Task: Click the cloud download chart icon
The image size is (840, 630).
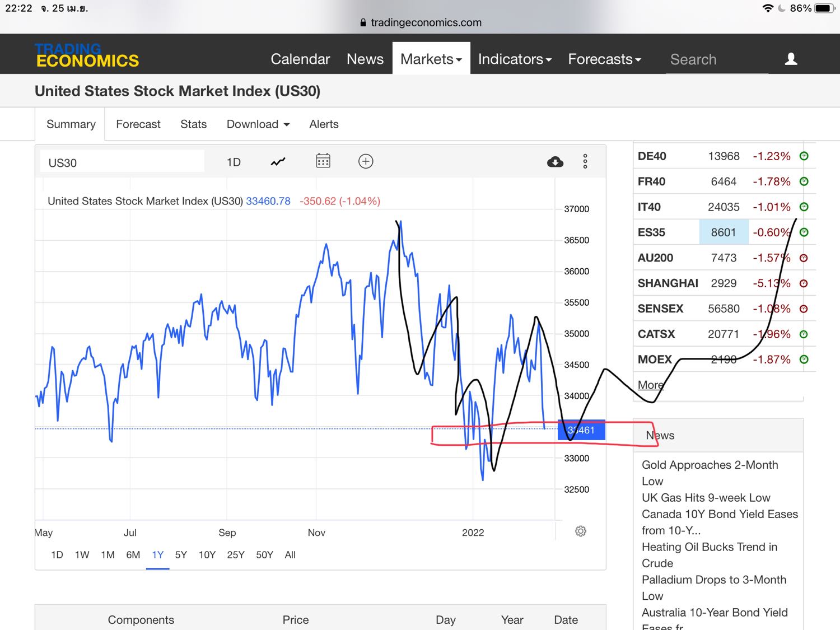Action: [x=555, y=162]
